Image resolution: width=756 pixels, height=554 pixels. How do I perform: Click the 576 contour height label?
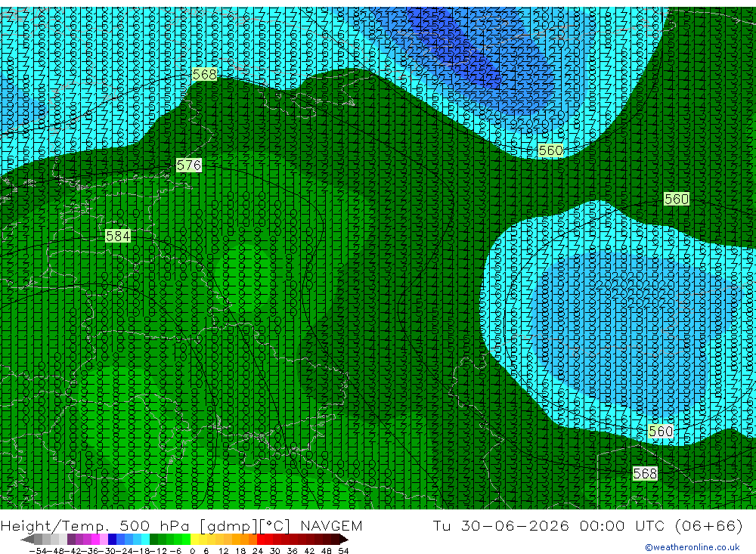tap(188, 166)
